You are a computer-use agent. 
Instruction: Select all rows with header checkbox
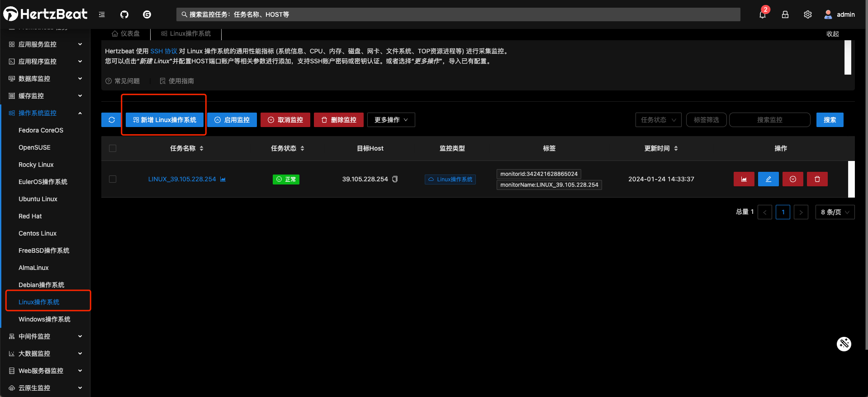[113, 148]
